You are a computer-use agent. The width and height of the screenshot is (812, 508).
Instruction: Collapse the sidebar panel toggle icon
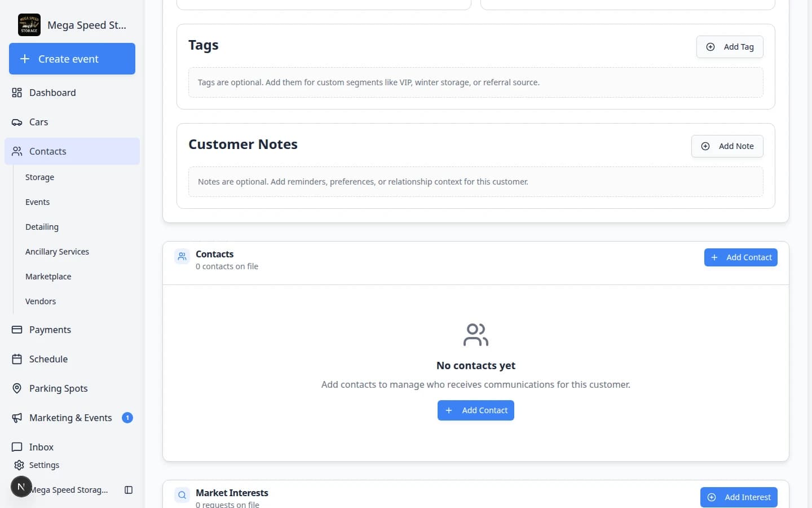point(129,490)
